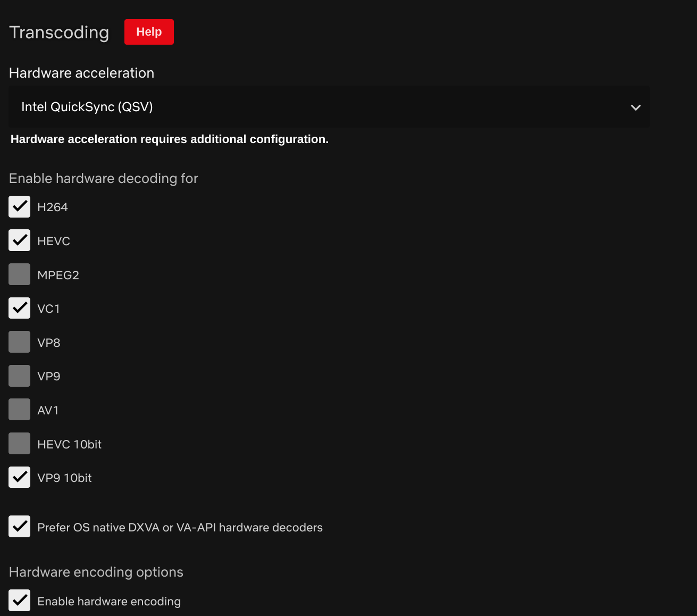Viewport: 697px width, 616px height.
Task: Click the 'Intel QuickSync (QSV)' selected value text
Action: pos(87,107)
